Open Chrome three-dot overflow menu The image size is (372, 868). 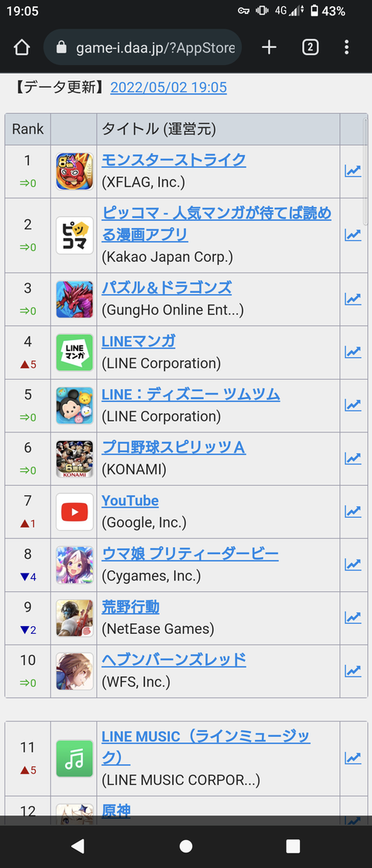346,47
